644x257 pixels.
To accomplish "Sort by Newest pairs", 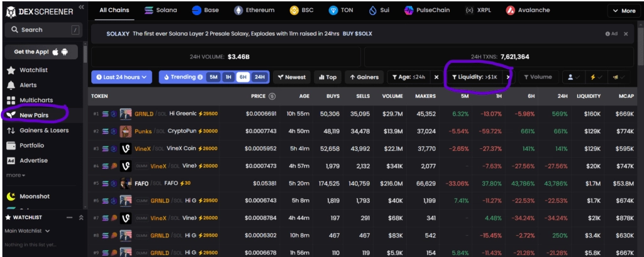I will click(292, 77).
